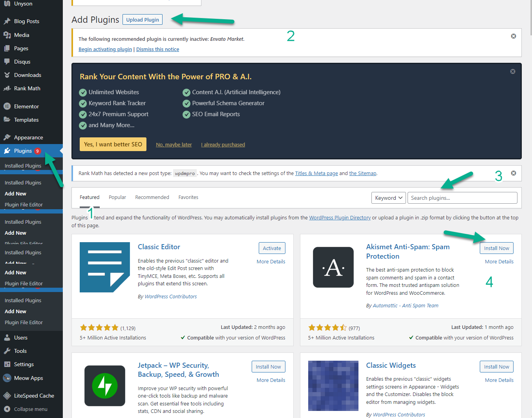
Task: Activate the Classic Editor plugin
Action: [x=272, y=248]
